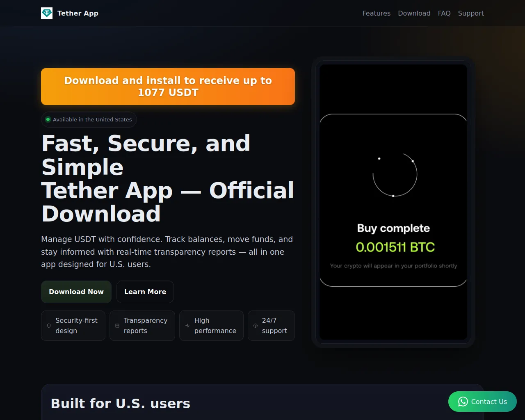
Task: Click the portfolio notice text in the phone
Action: (393, 266)
